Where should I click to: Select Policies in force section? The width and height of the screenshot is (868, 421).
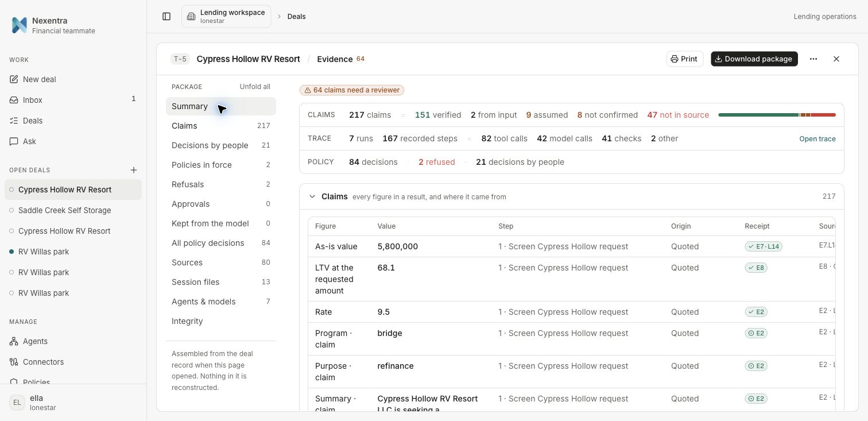click(221, 165)
